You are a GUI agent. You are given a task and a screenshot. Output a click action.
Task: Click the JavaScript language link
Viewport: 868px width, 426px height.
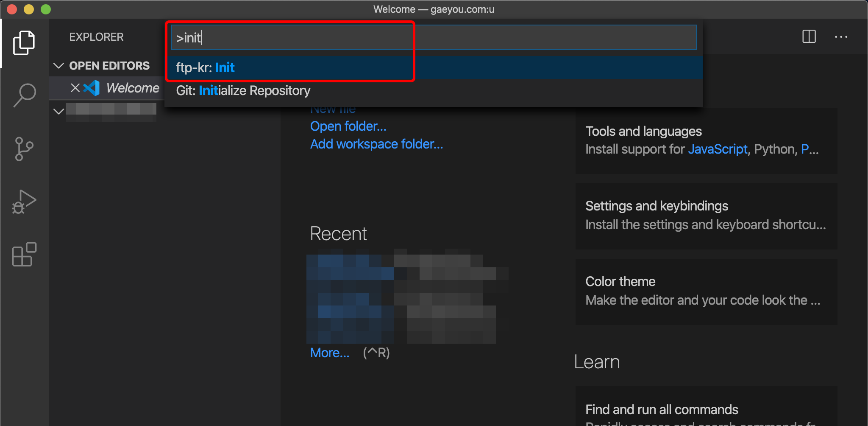point(717,149)
